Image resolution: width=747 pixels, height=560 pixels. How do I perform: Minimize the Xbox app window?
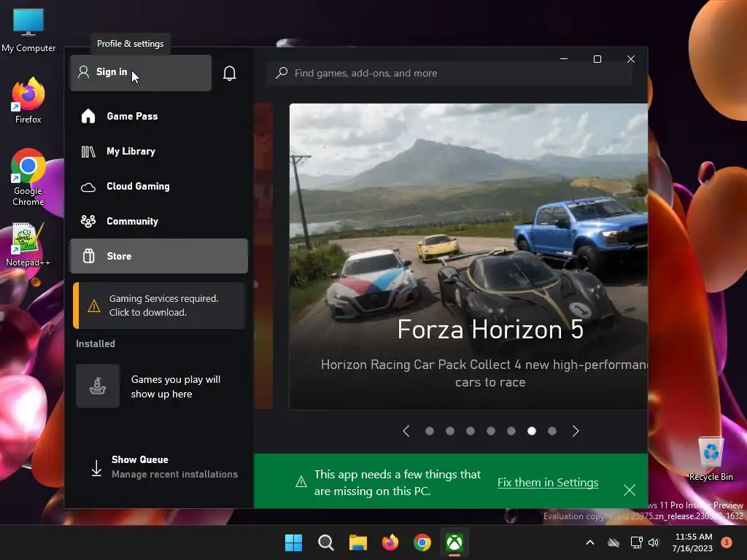click(x=564, y=59)
